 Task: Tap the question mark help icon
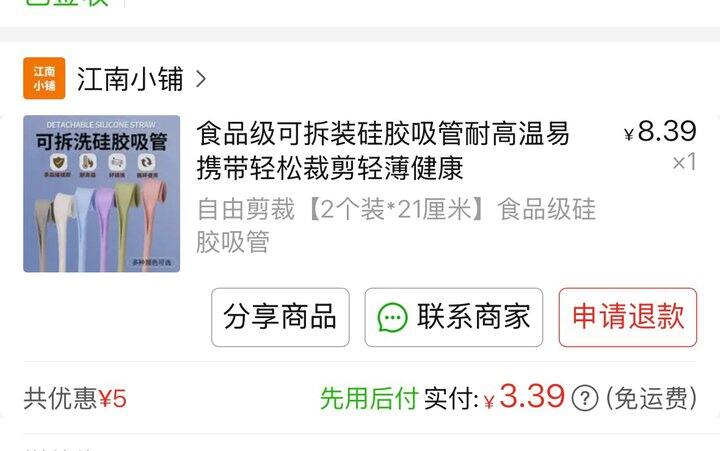click(x=585, y=398)
